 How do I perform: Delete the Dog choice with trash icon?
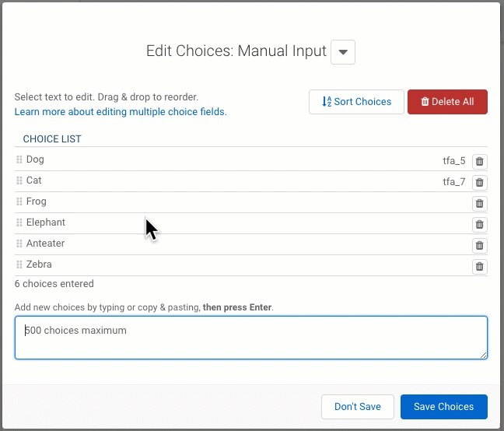click(480, 162)
